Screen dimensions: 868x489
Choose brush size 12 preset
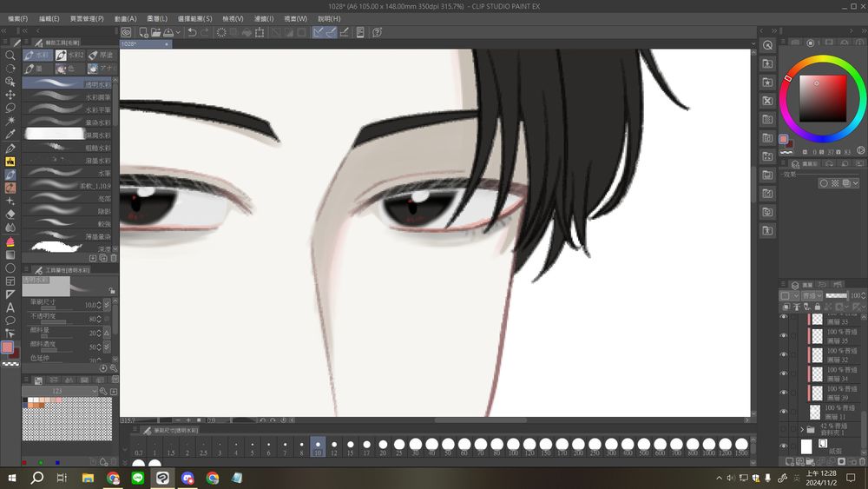(334, 447)
